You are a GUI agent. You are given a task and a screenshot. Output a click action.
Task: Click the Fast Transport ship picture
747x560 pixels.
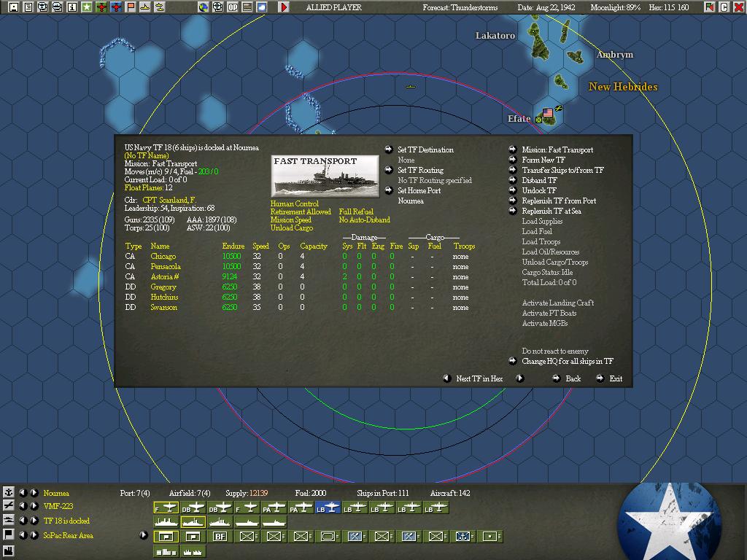pyautogui.click(x=325, y=176)
